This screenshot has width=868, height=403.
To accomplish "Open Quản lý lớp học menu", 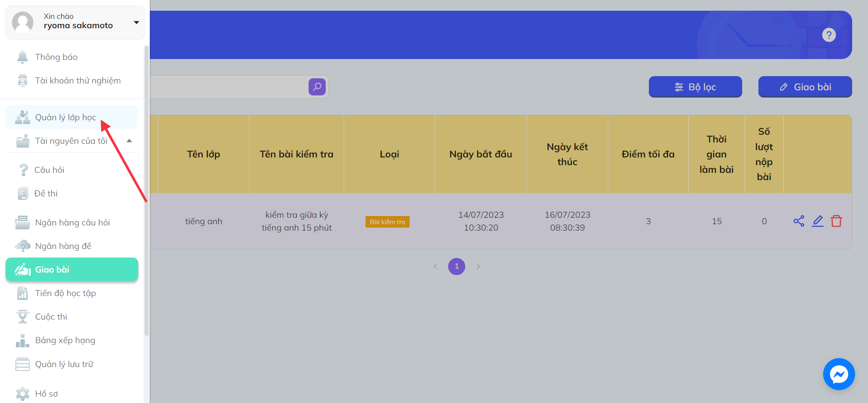I will point(72,117).
